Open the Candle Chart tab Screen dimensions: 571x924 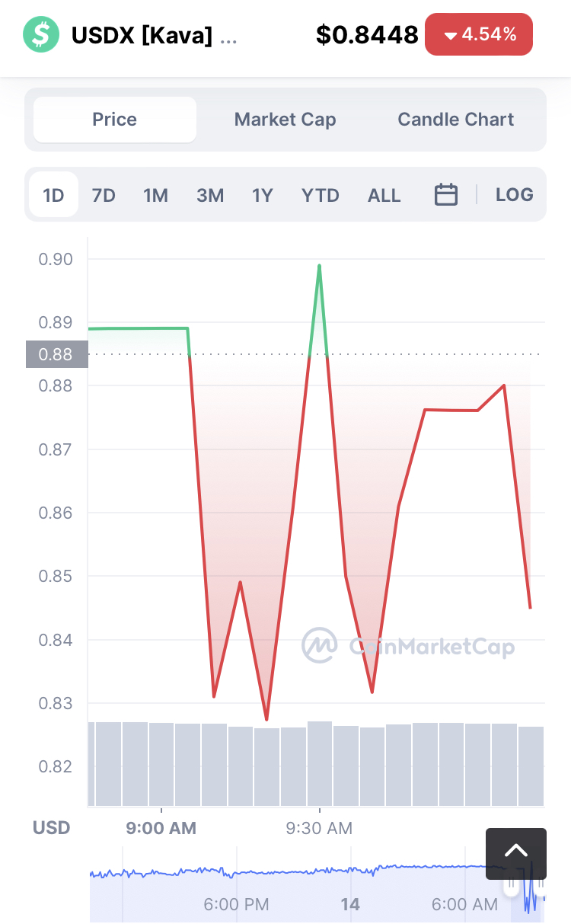[x=455, y=120]
